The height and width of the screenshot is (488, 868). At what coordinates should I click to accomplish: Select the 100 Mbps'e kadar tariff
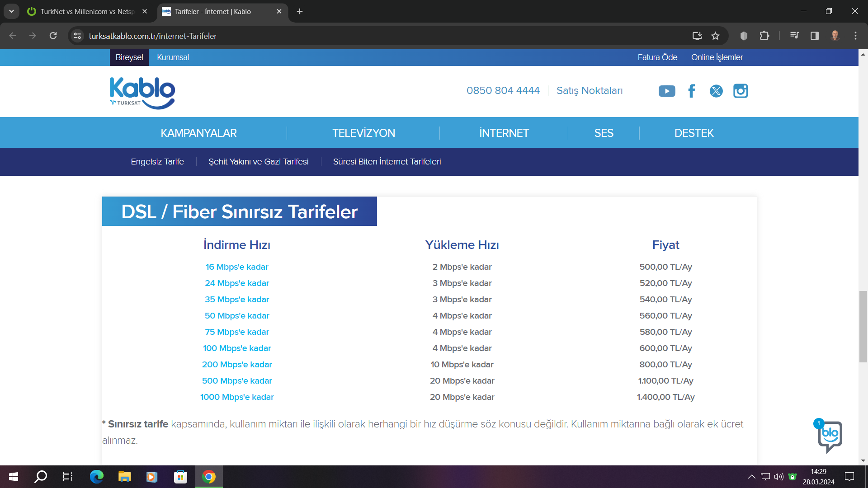point(237,348)
